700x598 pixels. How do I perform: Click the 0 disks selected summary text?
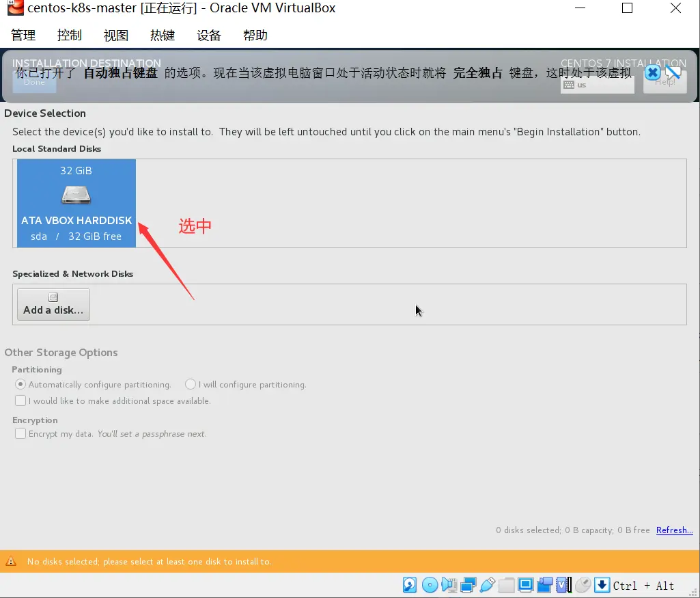573,530
